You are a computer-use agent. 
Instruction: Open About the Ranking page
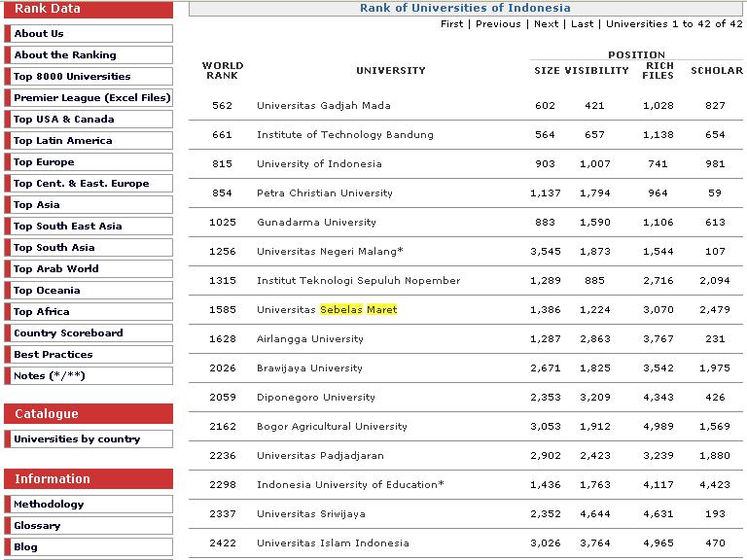(89, 54)
